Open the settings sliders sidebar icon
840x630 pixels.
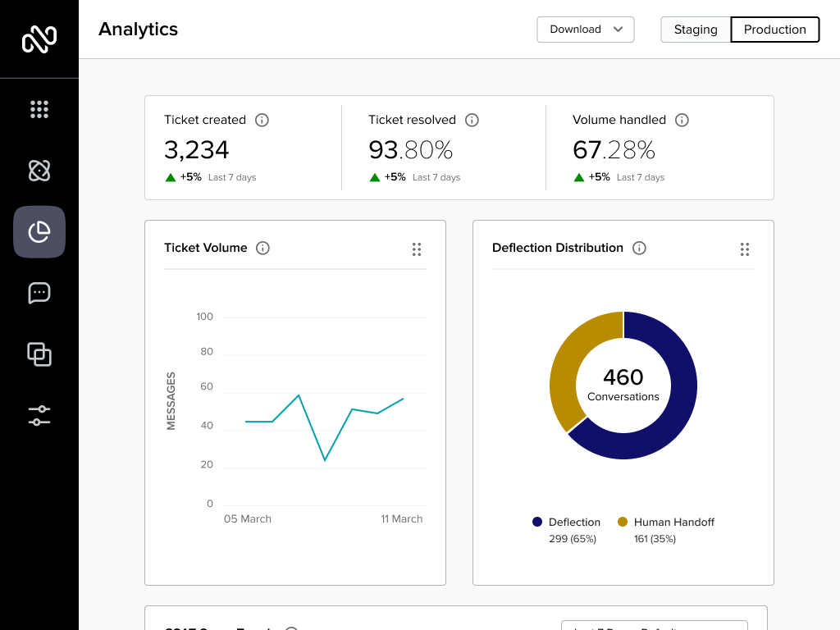[39, 416]
